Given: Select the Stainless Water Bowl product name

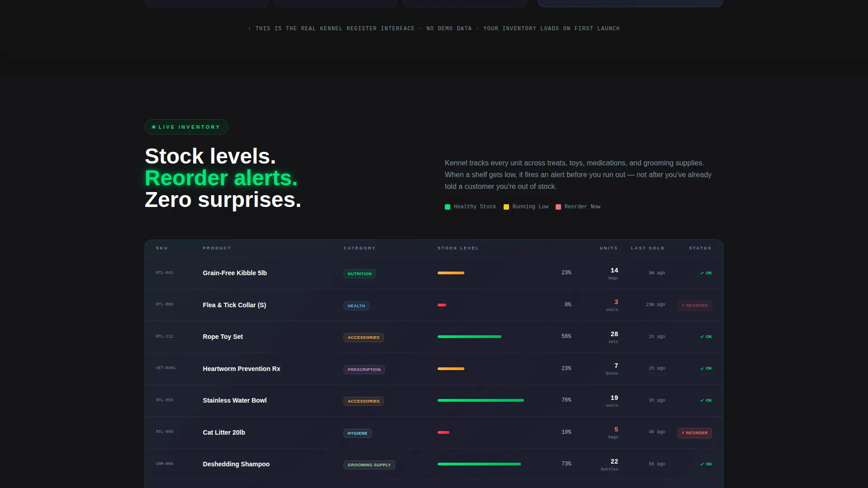Looking at the screenshot, I should click(235, 400).
